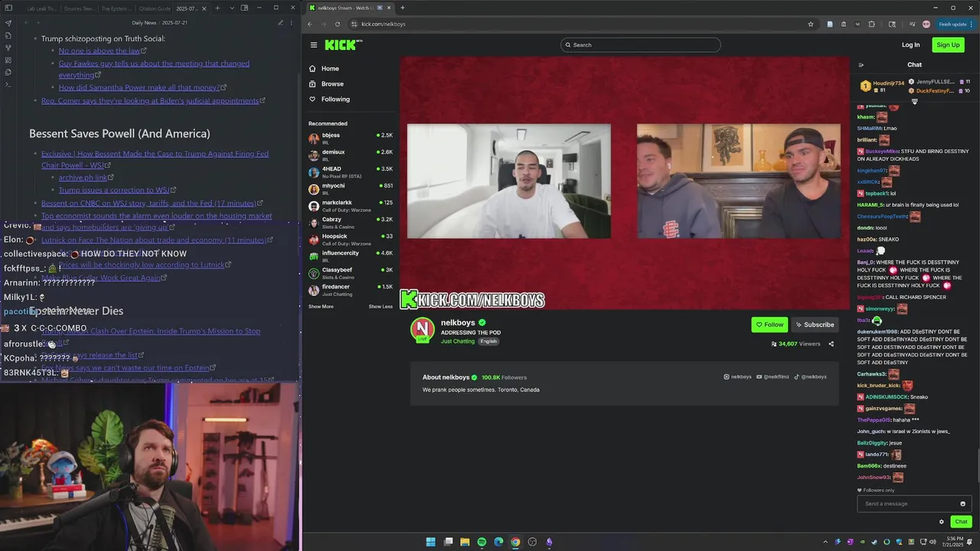This screenshot has height=551, width=980.
Task: Switch to the Citation Guide tab in Obsidian
Action: 155,8
